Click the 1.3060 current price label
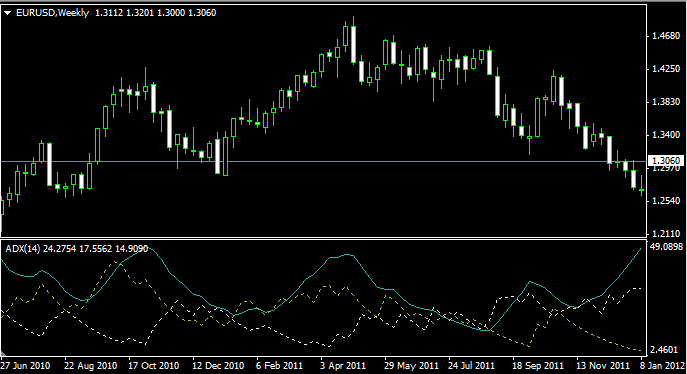Image resolution: width=687 pixels, height=374 pixels. [x=666, y=161]
